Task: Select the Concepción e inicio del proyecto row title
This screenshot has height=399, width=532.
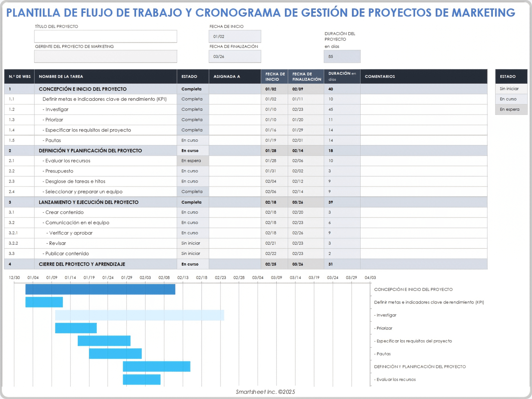Action: click(x=83, y=89)
